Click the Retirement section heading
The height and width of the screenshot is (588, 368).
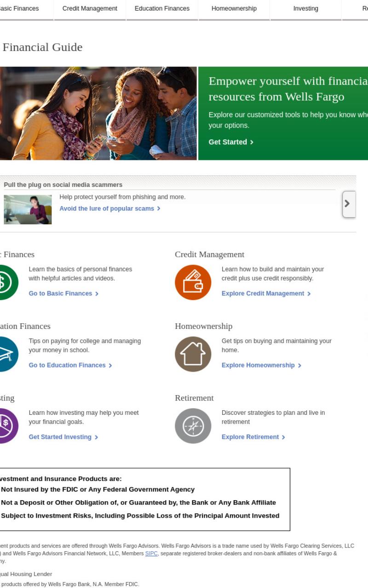[194, 398]
